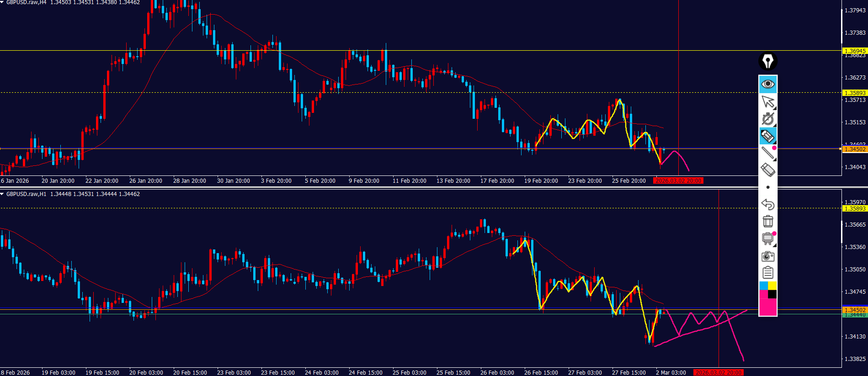Toggle the crossed-out stopwatch tool

tap(768, 119)
